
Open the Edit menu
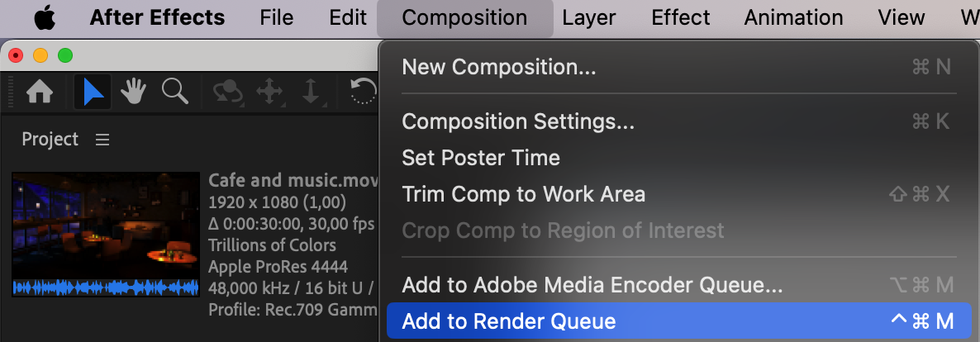[348, 17]
